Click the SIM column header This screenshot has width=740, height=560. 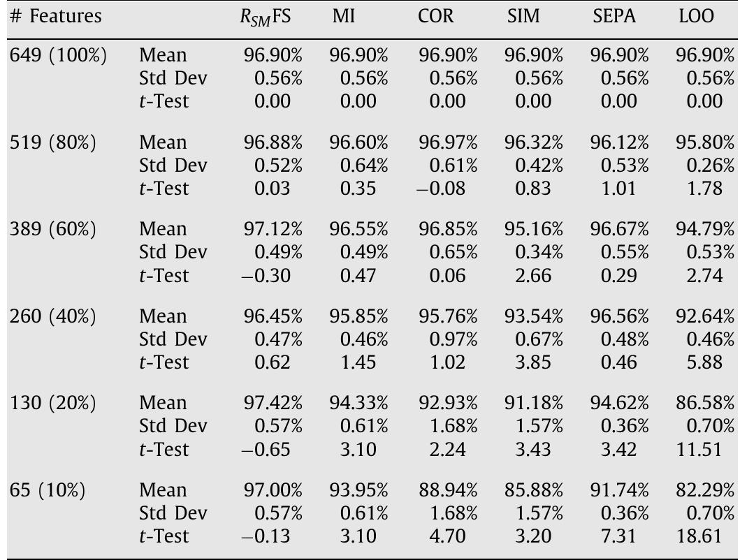[523, 16]
